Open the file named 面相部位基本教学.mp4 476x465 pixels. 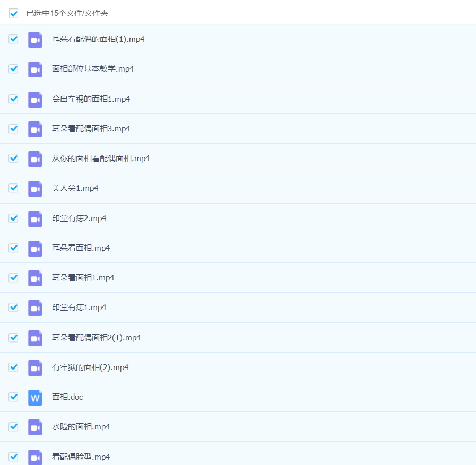click(92, 69)
